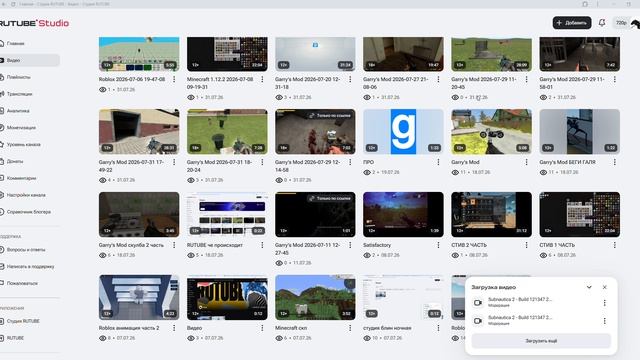The width and height of the screenshot is (640, 360).
Task: Open options menu for Minecraft скл video
Action: pyautogui.click(x=350, y=328)
